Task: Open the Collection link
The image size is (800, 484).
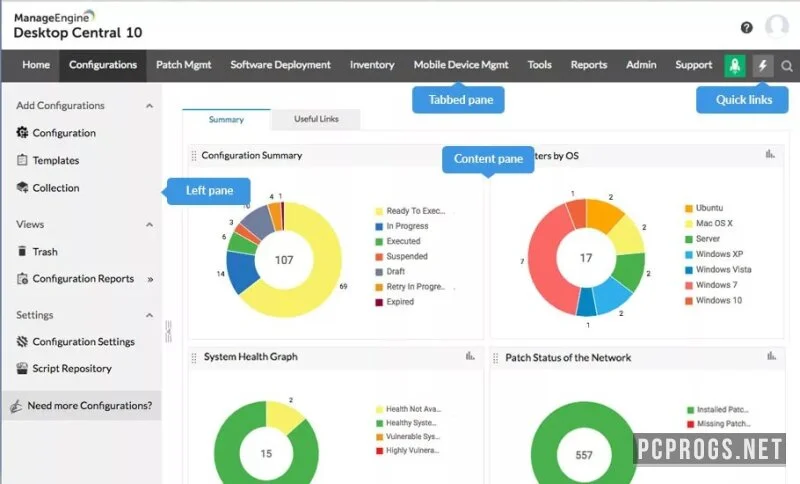Action: (56, 188)
